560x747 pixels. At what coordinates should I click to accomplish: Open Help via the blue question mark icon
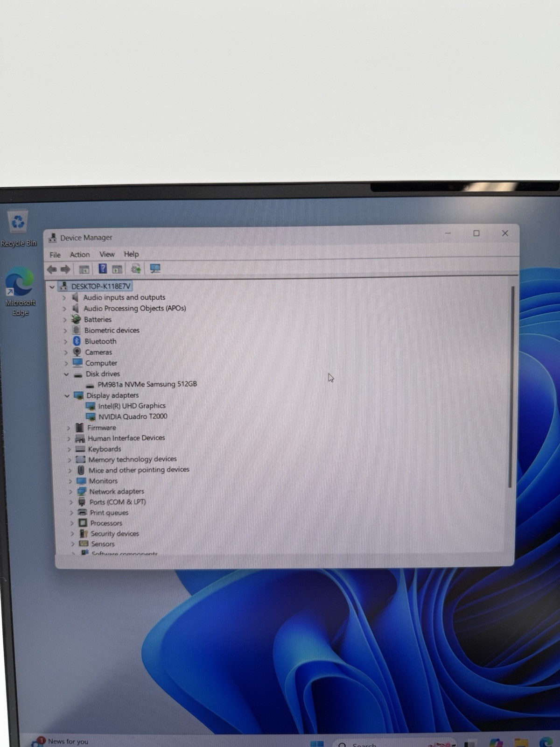click(x=103, y=269)
